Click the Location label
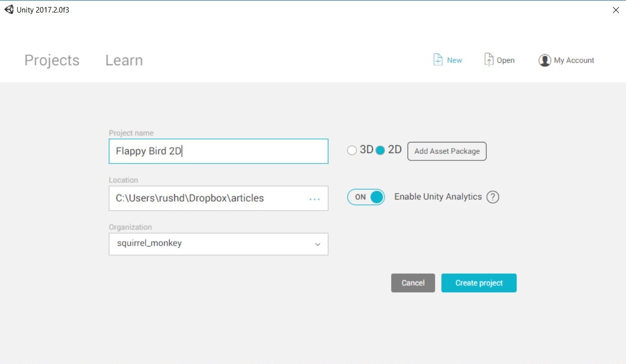626x364 pixels. click(x=123, y=180)
